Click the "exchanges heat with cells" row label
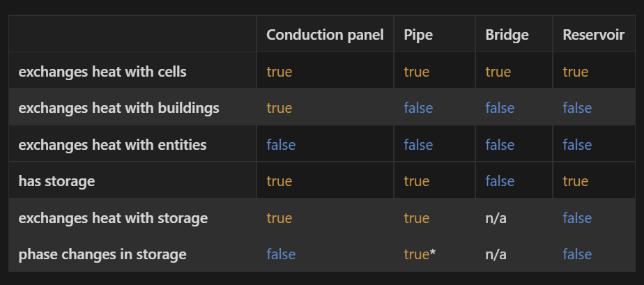This screenshot has width=644, height=285. (102, 72)
